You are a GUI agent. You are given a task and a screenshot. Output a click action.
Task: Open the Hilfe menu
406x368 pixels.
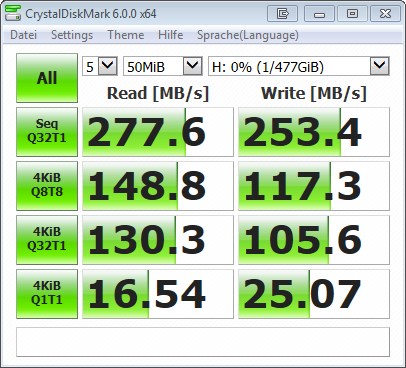click(171, 35)
